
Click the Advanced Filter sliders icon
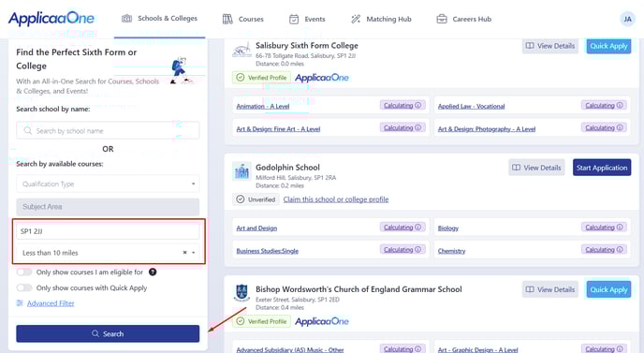tap(20, 303)
